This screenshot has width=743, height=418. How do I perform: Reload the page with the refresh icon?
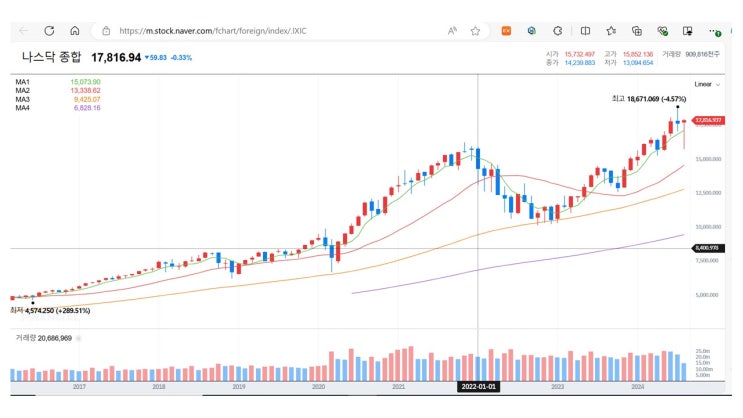pyautogui.click(x=49, y=31)
